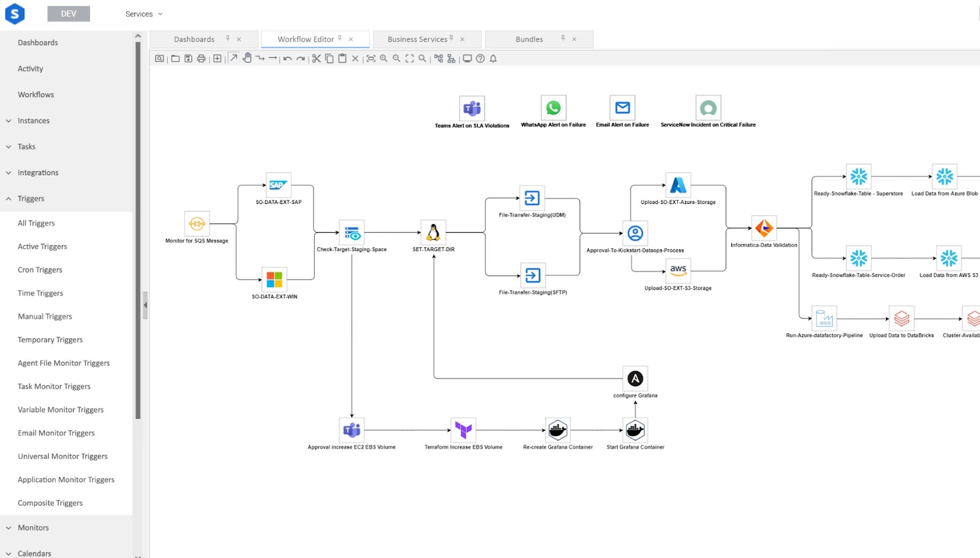Select the SET-TARGET-DIR Linux penguin node

coord(433,233)
